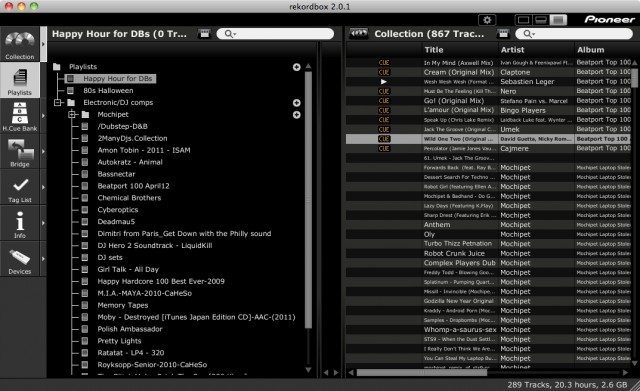The width and height of the screenshot is (640, 391).
Task: Collapse the Mochipet folder tree node
Action: tap(72, 114)
